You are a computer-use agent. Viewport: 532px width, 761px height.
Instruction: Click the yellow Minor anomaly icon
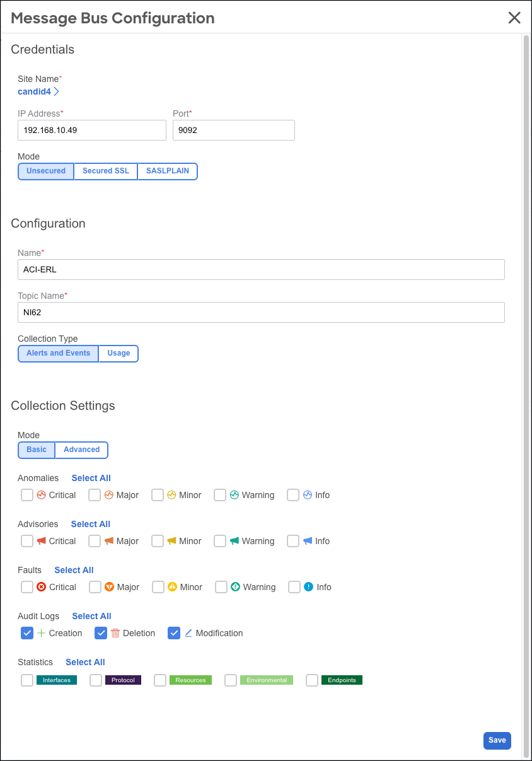[172, 495]
